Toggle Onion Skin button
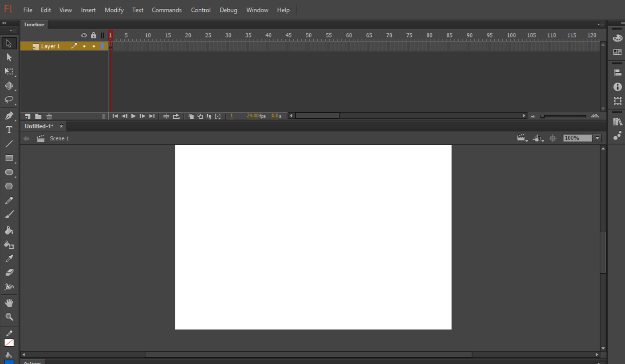This screenshot has height=364, width=625. coord(191,116)
